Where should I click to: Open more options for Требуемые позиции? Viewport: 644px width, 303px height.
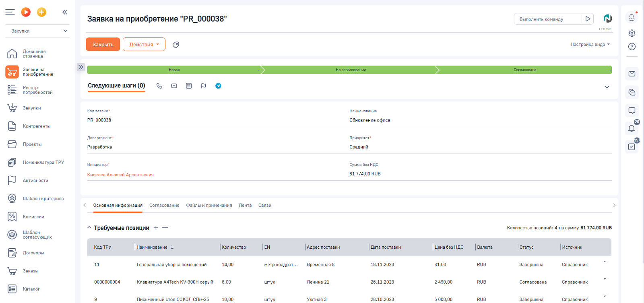(165, 228)
